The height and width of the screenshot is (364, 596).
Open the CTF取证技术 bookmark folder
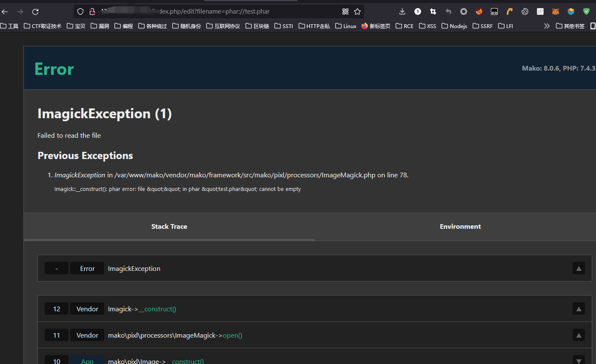tap(43, 26)
